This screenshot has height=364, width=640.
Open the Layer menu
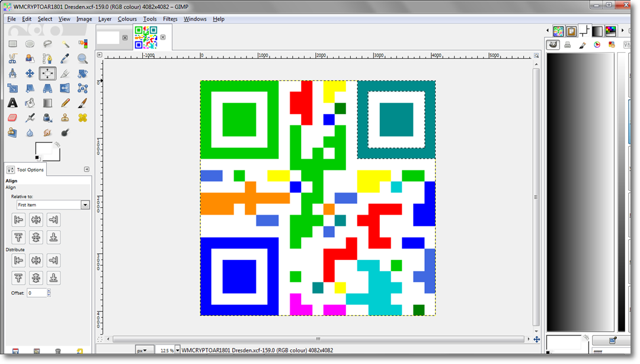[104, 19]
